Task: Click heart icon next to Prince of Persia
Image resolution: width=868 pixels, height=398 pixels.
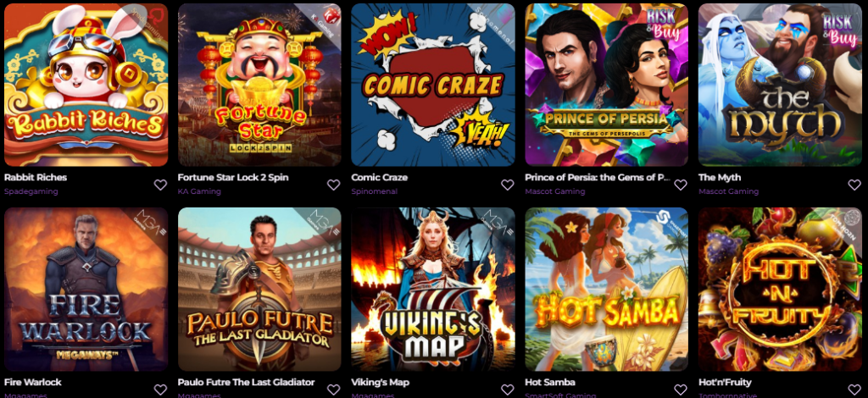Action: 681,185
